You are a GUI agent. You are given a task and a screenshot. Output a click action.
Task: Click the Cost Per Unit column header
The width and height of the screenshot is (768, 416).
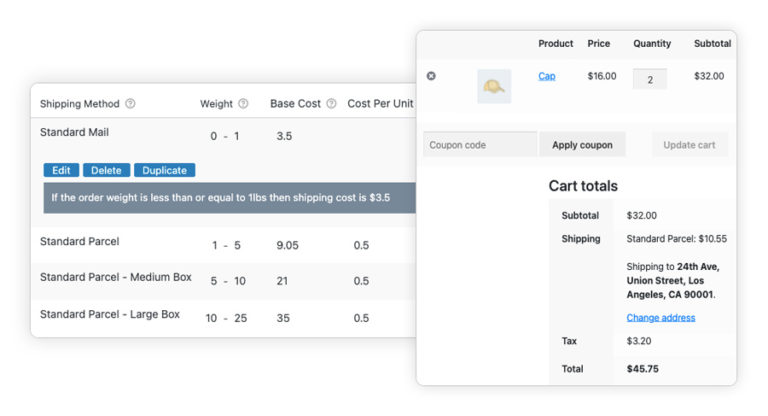pyautogui.click(x=380, y=104)
